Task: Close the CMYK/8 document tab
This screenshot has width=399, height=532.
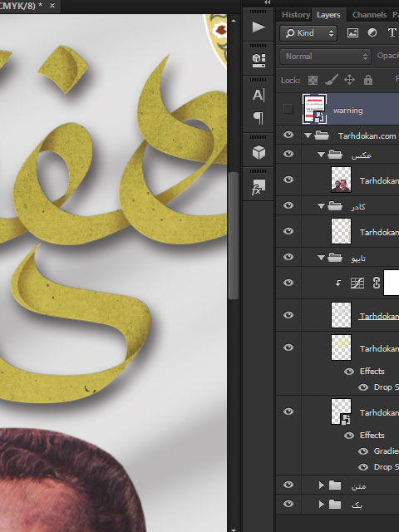Action: [x=52, y=6]
